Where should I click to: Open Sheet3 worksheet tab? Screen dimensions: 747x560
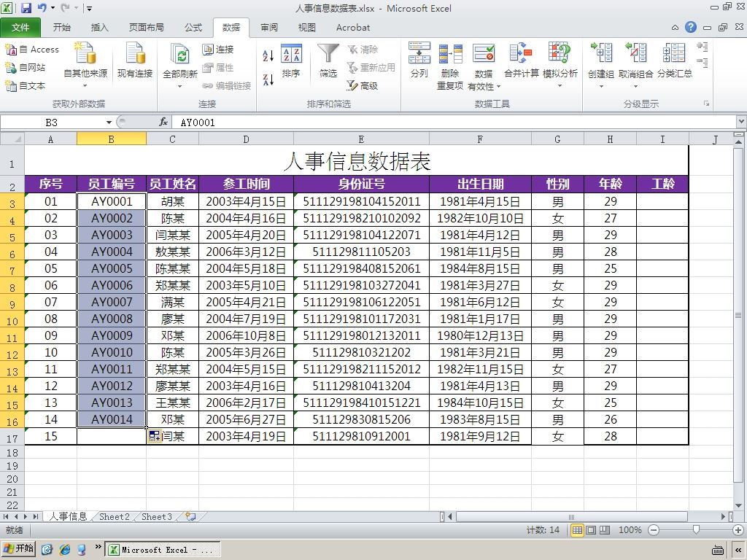click(157, 517)
